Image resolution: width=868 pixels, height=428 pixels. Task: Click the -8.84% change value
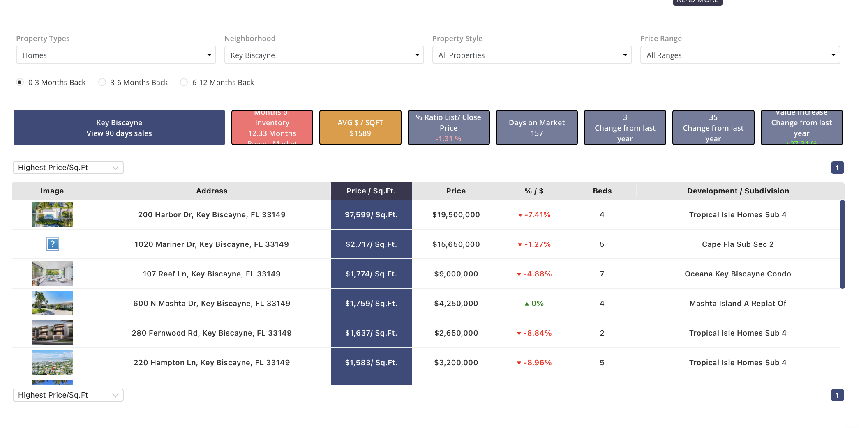pyautogui.click(x=534, y=333)
